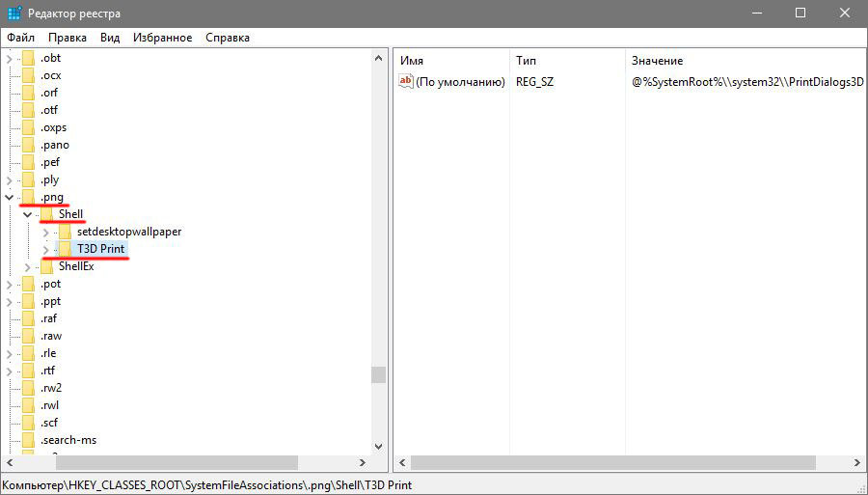
Task: Click values pane horizontal scroll right arrow
Action: (857, 462)
